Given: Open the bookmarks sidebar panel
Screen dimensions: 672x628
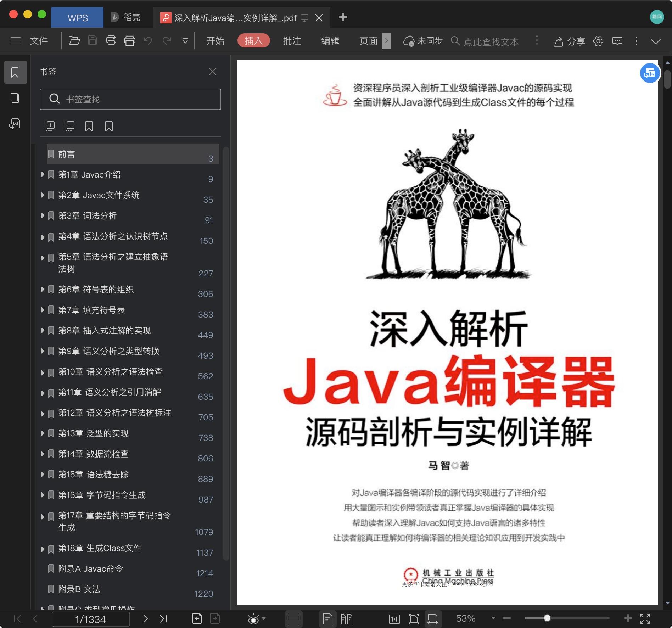Looking at the screenshot, I should (15, 72).
